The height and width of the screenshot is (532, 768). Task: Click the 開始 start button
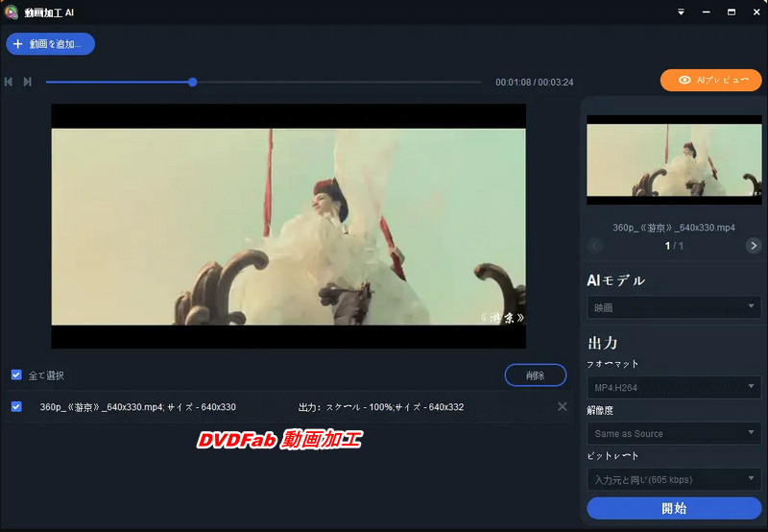pyautogui.click(x=674, y=509)
